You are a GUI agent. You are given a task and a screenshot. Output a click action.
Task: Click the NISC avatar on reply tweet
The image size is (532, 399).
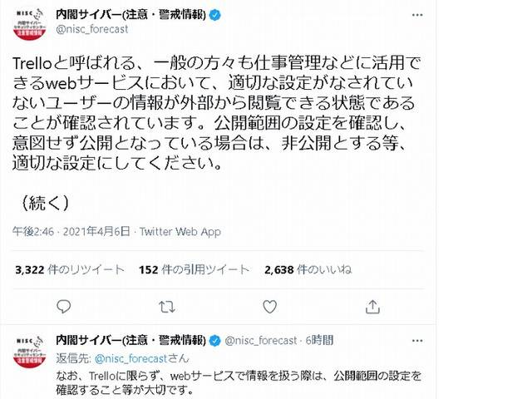click(x=30, y=351)
